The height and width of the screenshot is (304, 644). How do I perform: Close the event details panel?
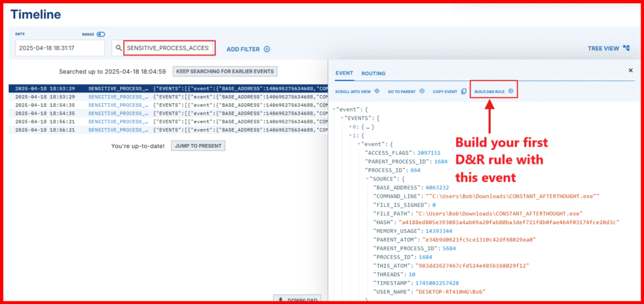(631, 70)
